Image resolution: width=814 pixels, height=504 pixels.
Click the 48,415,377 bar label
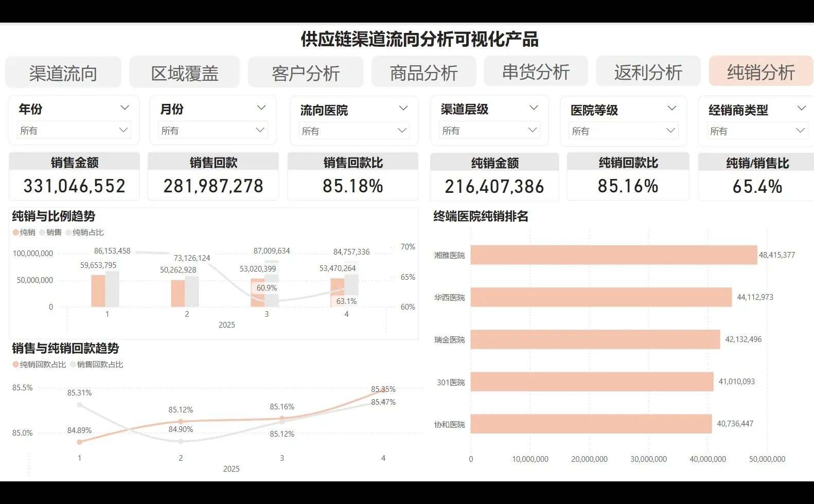tap(777, 255)
